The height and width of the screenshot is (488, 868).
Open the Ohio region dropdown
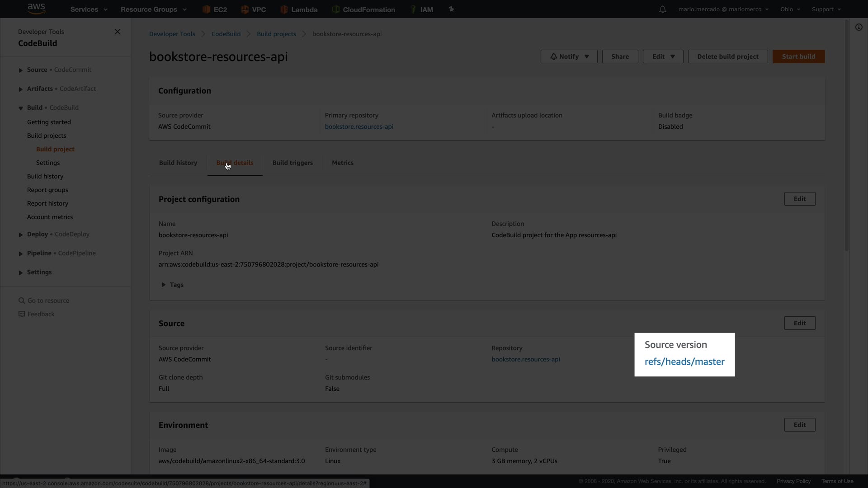790,9
